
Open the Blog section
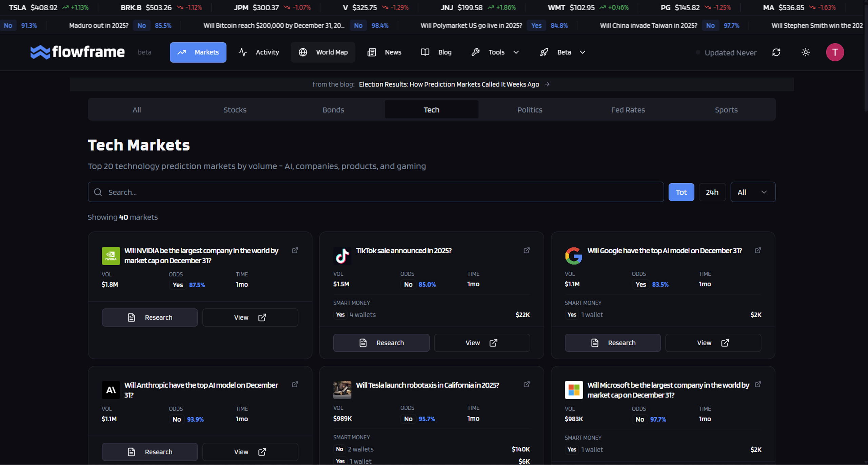[436, 52]
